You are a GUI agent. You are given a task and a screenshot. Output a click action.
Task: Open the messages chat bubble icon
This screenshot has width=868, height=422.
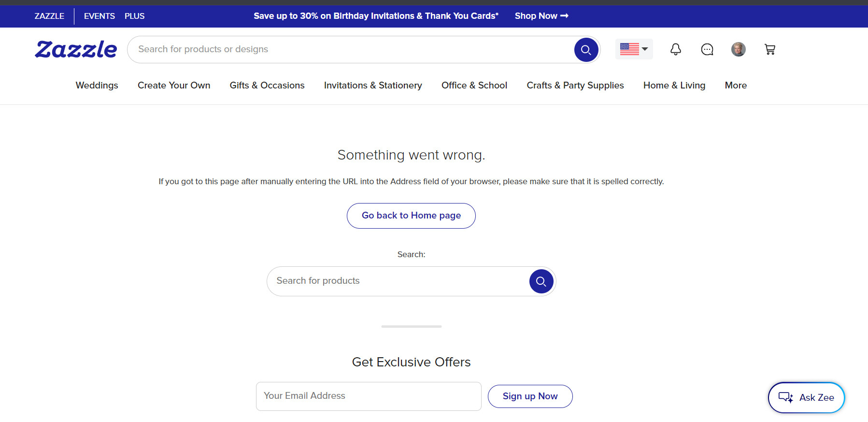(x=707, y=49)
